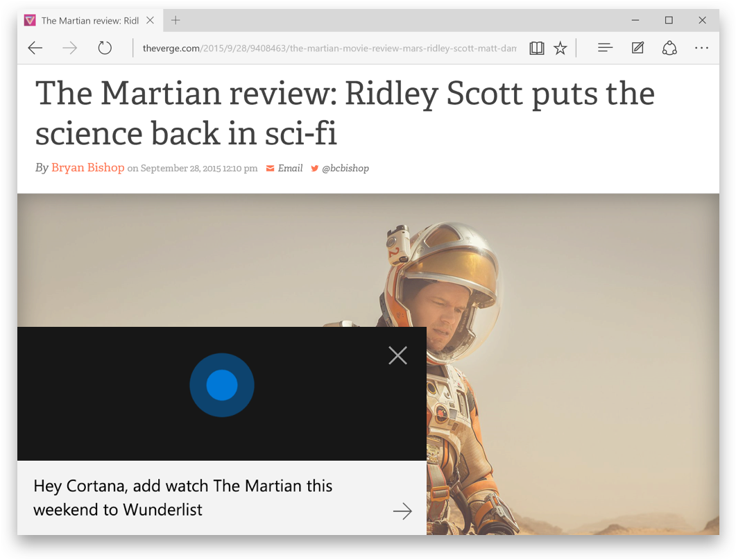This screenshot has height=560, width=736.
Task: Minimize the Edge browser window
Action: (635, 20)
